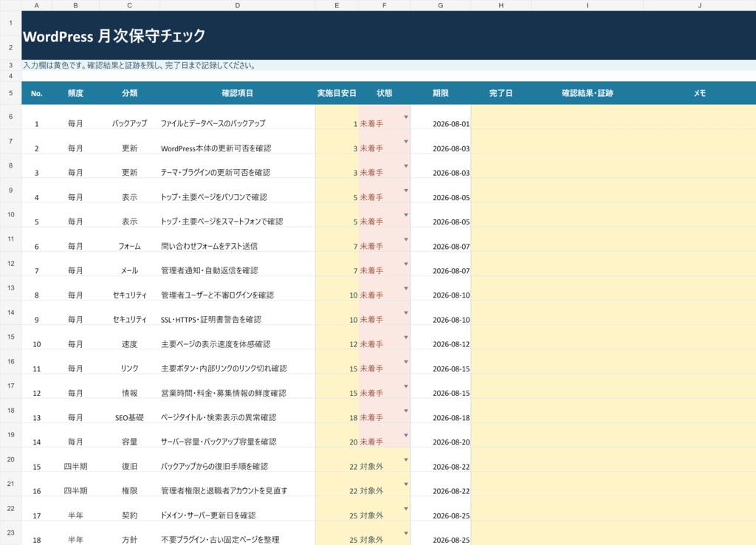Click the SEO基礎 category cell
This screenshot has height=545, width=756.
click(130, 411)
